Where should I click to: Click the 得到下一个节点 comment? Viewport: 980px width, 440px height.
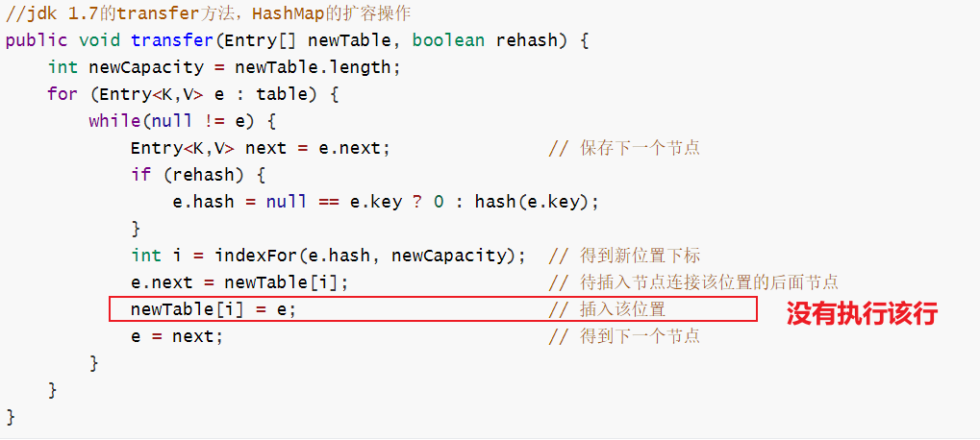tap(624, 336)
